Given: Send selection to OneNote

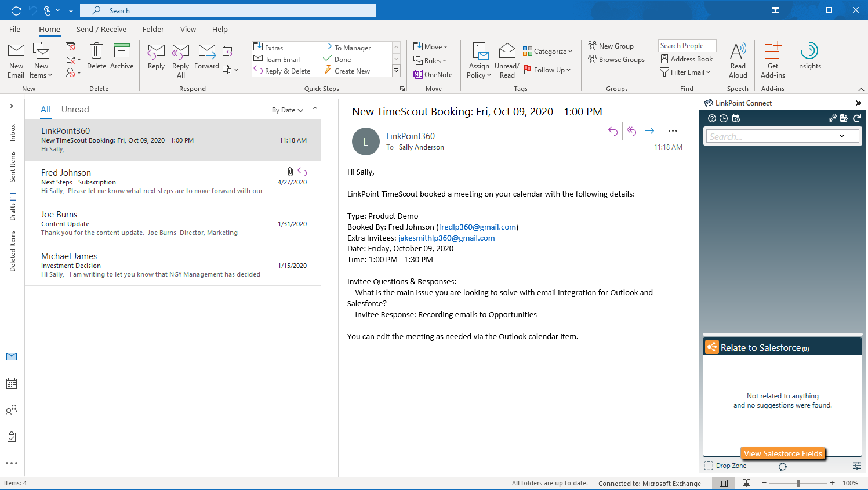Looking at the screenshot, I should point(433,74).
